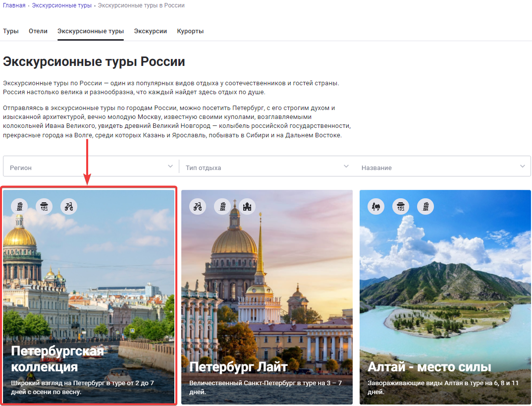The image size is (532, 406).
Task: Click detective hat icon on Петербургская коллекция card
Action: click(44, 206)
